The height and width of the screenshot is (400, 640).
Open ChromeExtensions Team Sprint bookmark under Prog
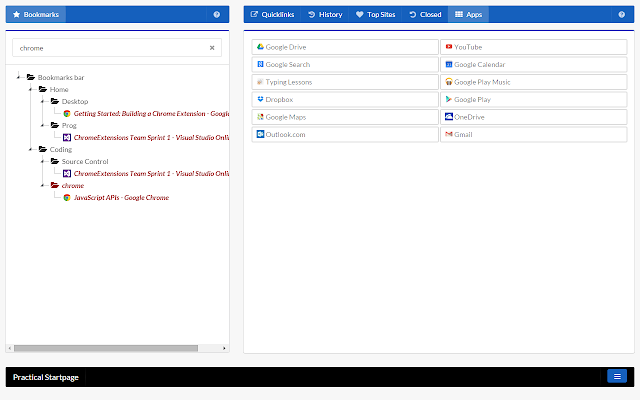pos(151,138)
